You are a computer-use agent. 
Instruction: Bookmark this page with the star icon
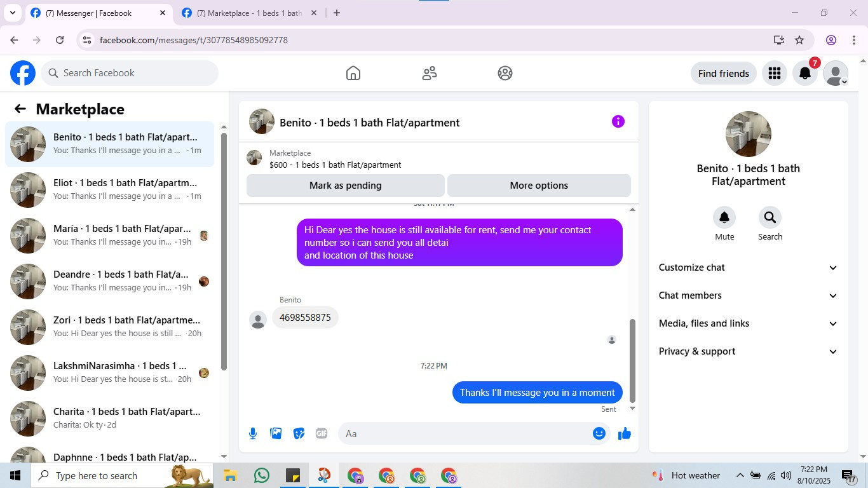[799, 40]
